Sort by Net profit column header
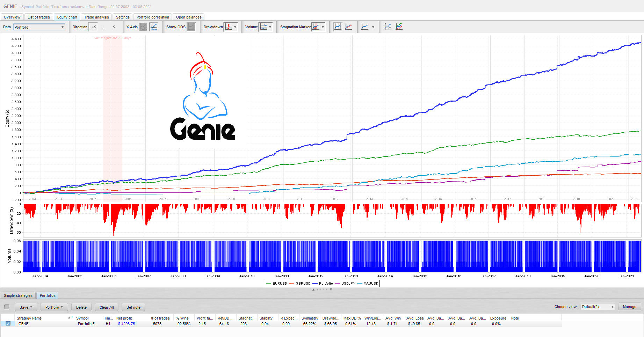Viewport: 644px width, 337px height. [132, 318]
